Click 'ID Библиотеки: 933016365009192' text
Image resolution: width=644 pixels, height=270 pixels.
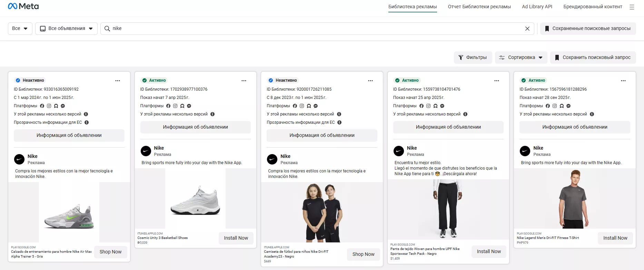click(46, 89)
